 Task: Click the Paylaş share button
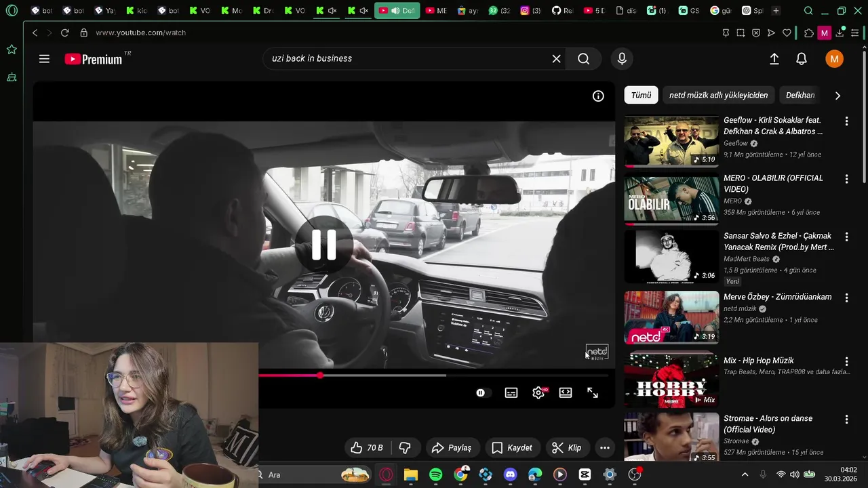click(x=452, y=447)
